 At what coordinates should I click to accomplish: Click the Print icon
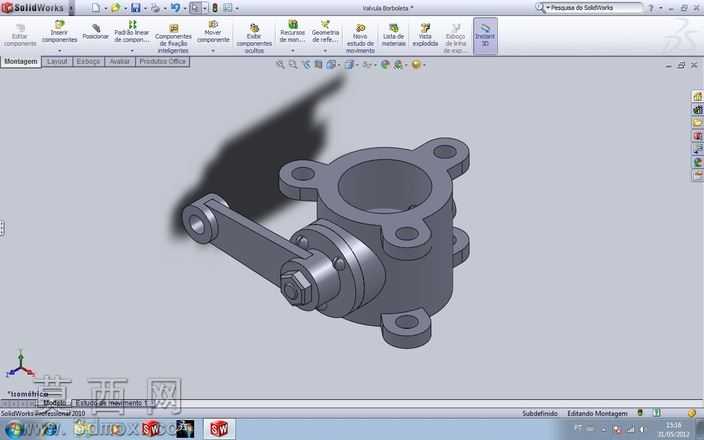(x=155, y=8)
